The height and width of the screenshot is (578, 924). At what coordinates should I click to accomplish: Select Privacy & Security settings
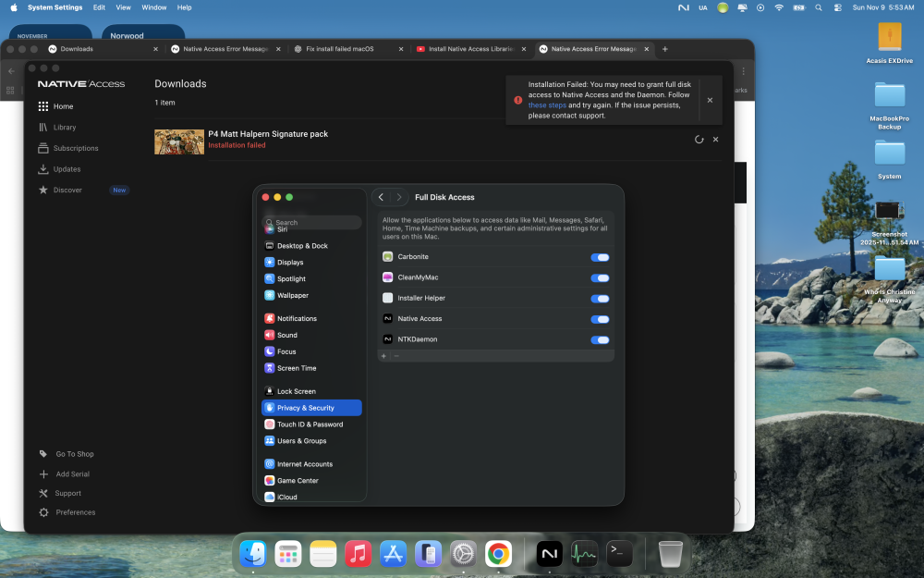click(x=311, y=408)
